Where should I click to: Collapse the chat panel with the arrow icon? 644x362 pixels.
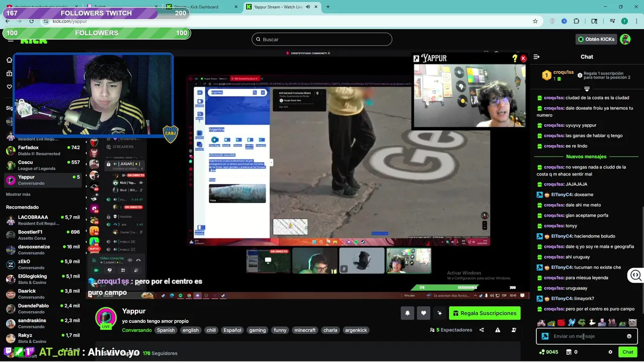tap(536, 57)
